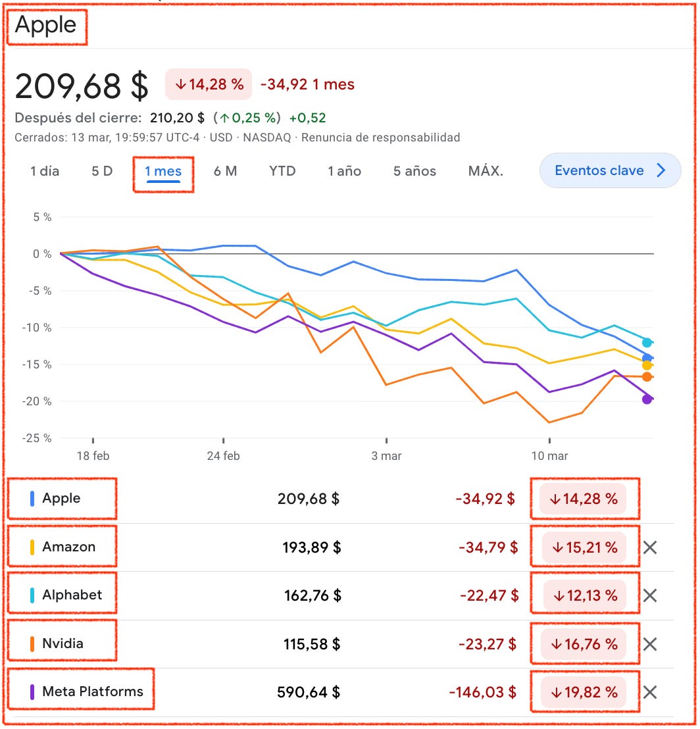
Task: Click the 10 mar date label on chart axis
Action: pyautogui.click(x=549, y=456)
